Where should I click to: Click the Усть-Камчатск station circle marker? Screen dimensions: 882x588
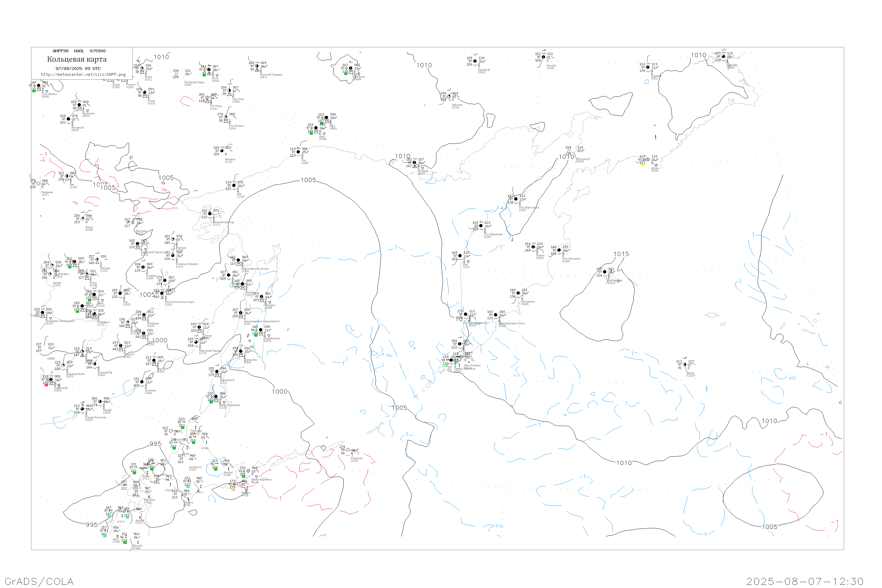tap(559, 250)
